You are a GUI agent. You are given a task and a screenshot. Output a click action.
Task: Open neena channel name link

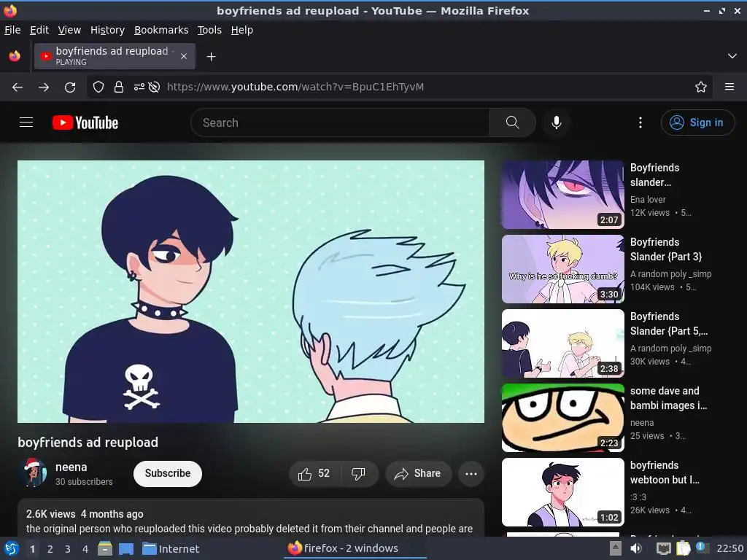click(x=71, y=467)
